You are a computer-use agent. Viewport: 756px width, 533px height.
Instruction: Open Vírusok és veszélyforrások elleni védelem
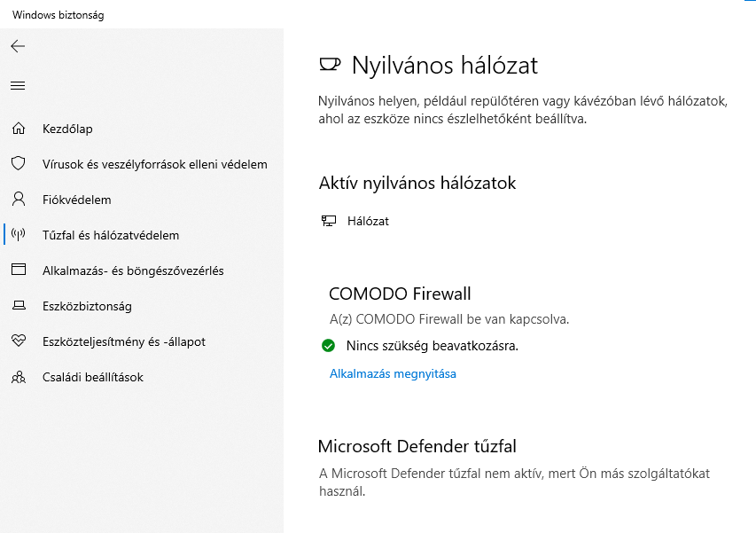(155, 164)
